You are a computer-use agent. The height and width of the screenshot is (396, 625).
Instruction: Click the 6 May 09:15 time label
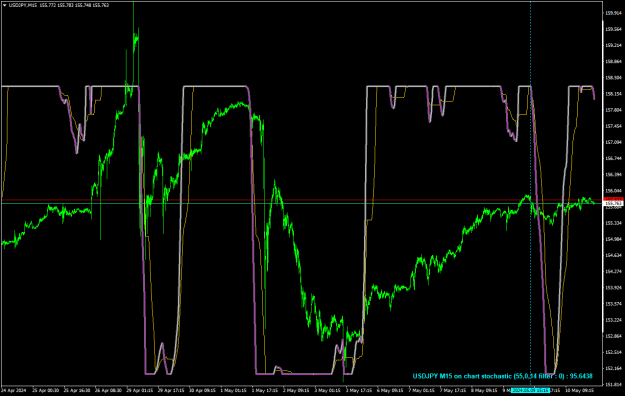point(390,390)
